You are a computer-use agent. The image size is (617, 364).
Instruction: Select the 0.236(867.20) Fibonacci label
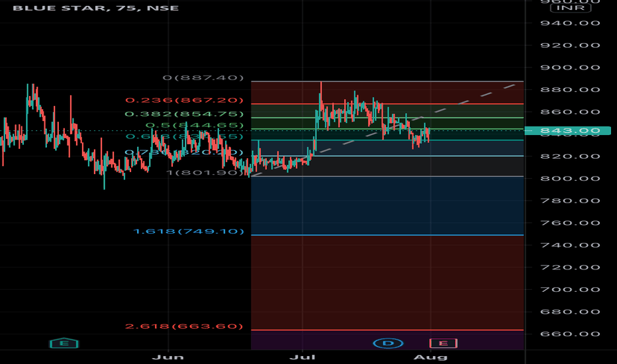(185, 101)
